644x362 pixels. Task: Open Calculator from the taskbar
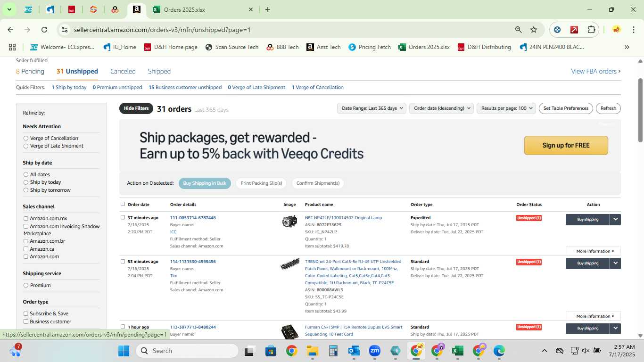(x=333, y=351)
